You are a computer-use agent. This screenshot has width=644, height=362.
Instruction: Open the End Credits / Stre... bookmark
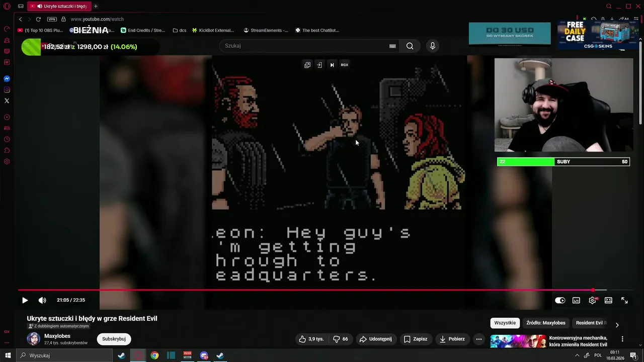143,30
